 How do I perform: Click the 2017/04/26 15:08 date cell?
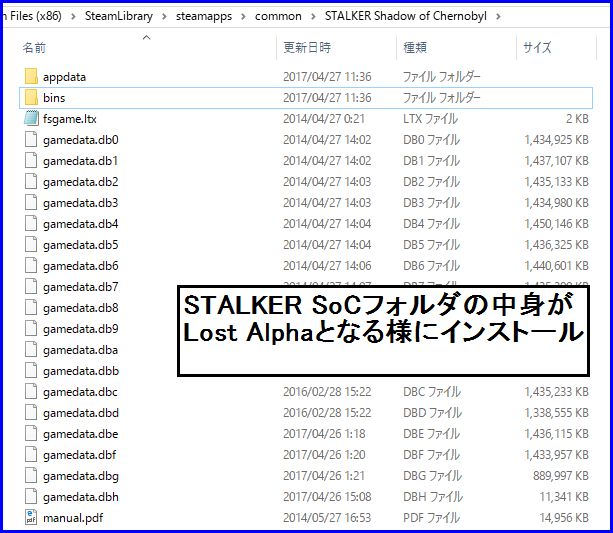[x=327, y=497]
